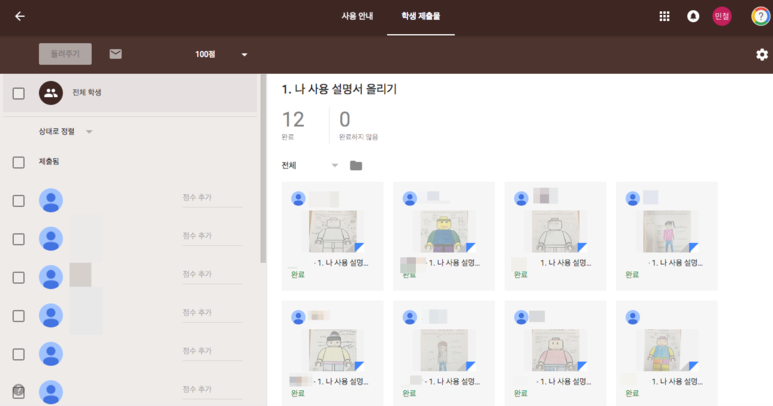Click the first student's 점수 추가 field
Screen dimensions: 773x406
coord(212,198)
